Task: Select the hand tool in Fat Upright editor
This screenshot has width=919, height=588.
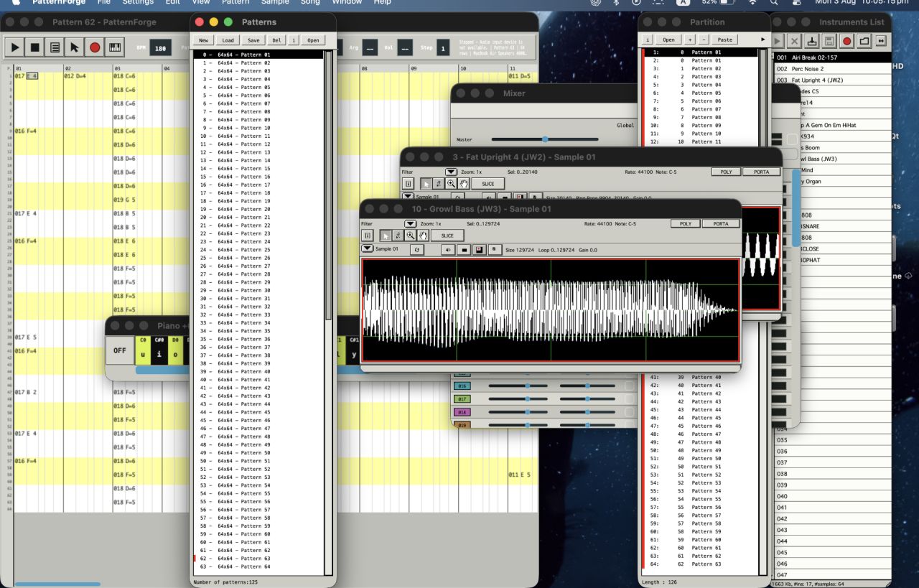Action: tap(463, 184)
